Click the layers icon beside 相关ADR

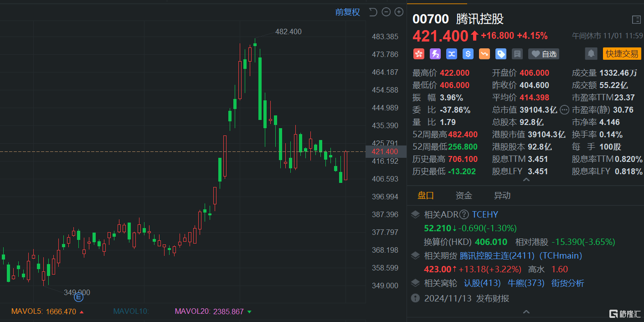(415, 214)
